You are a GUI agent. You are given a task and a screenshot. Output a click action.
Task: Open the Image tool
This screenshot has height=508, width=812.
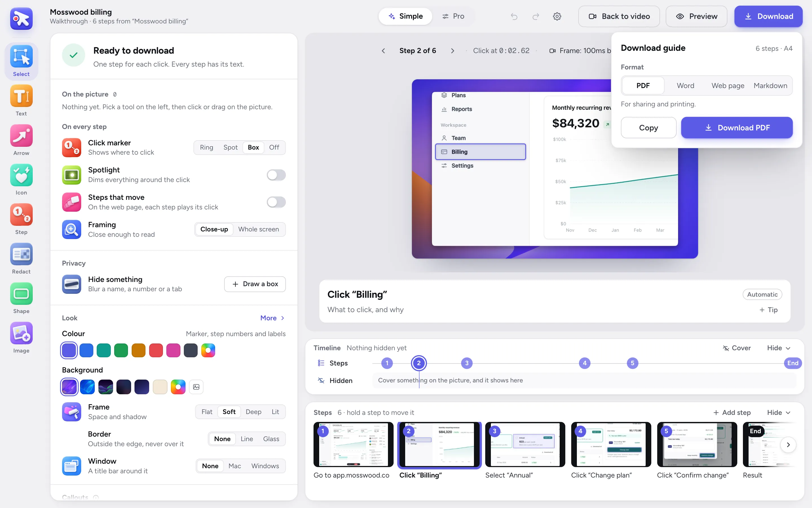[x=21, y=338]
